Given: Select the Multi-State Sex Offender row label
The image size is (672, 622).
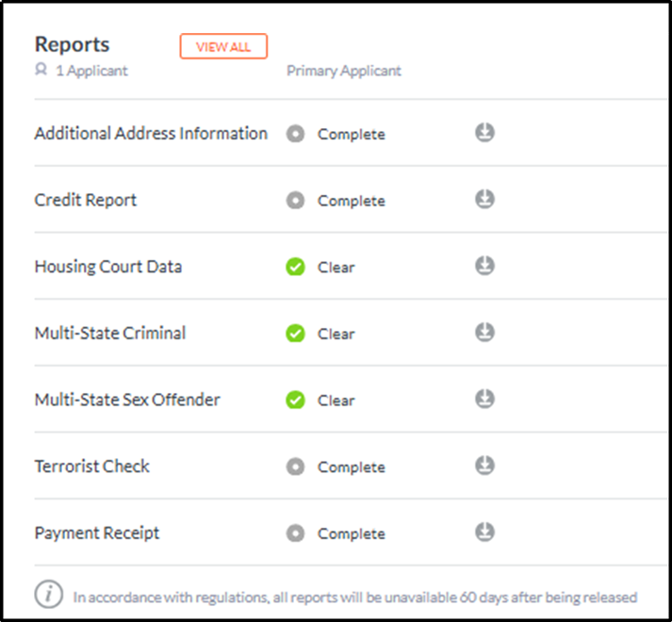Looking at the screenshot, I should 127,400.
